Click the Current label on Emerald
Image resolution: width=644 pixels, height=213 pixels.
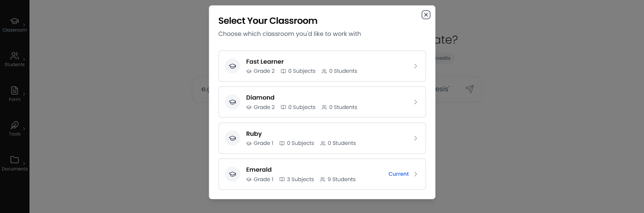point(398,174)
